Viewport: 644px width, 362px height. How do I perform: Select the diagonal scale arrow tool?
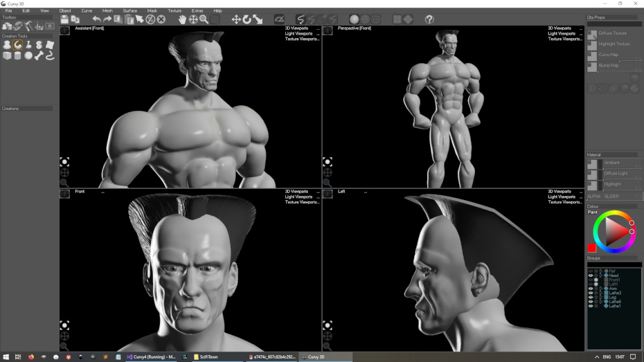click(x=258, y=19)
